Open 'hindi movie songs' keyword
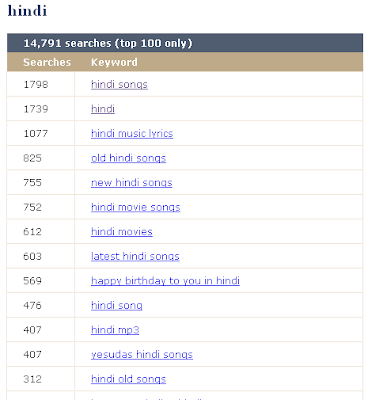 136,207
